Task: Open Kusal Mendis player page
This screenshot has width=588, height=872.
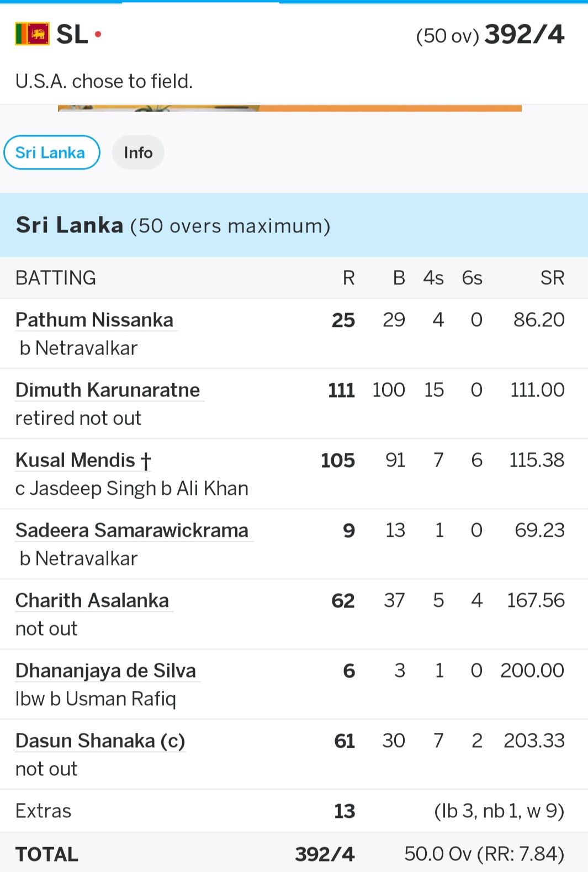Action: click(83, 460)
